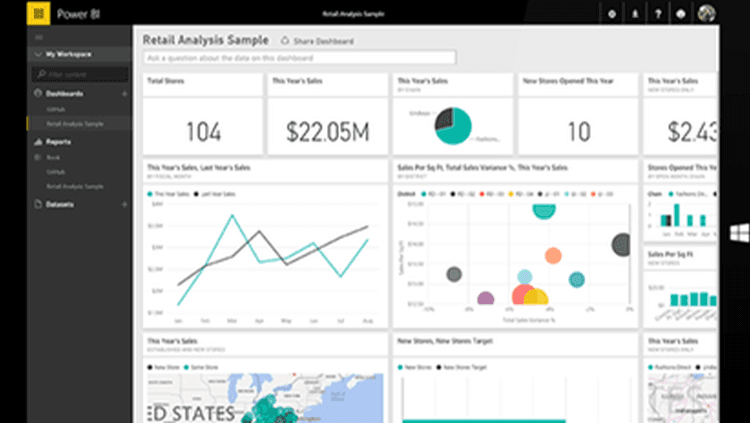The height and width of the screenshot is (423, 750).
Task: Collapse the navigation pane with hamburger icon
Action: pyautogui.click(x=39, y=37)
